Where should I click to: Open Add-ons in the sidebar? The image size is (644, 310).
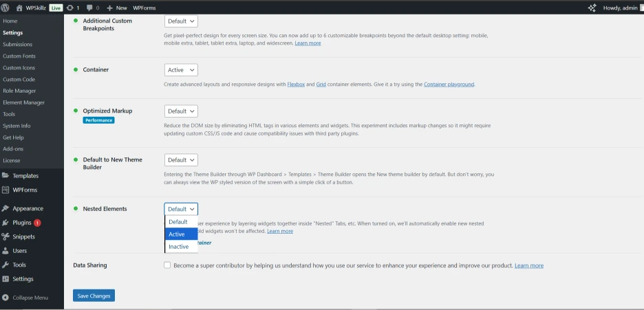pyautogui.click(x=12, y=149)
